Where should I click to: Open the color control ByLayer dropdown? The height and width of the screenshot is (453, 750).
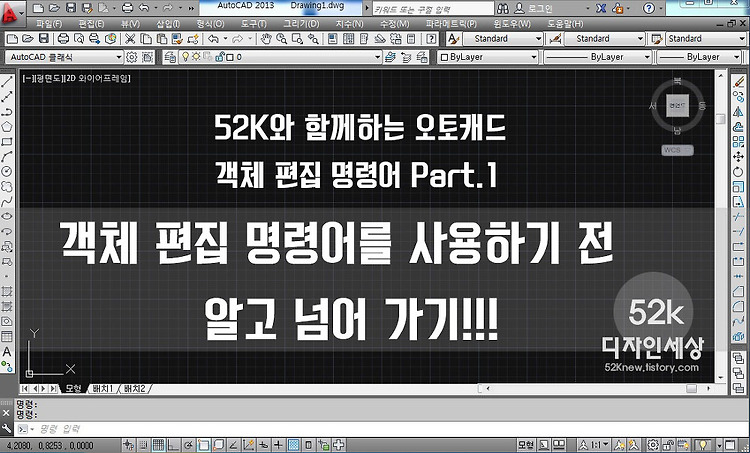488,57
